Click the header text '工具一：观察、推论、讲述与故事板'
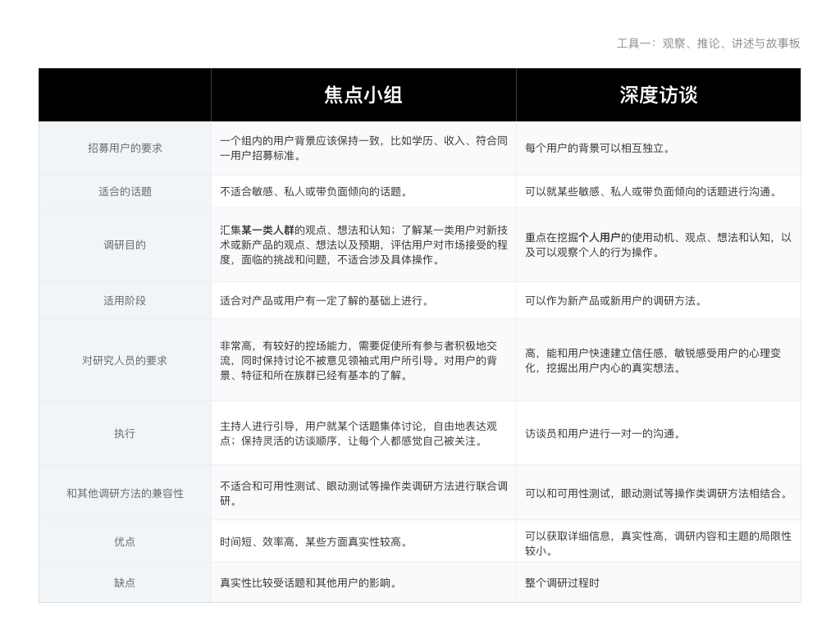This screenshot has width=840, height=630. [x=708, y=43]
